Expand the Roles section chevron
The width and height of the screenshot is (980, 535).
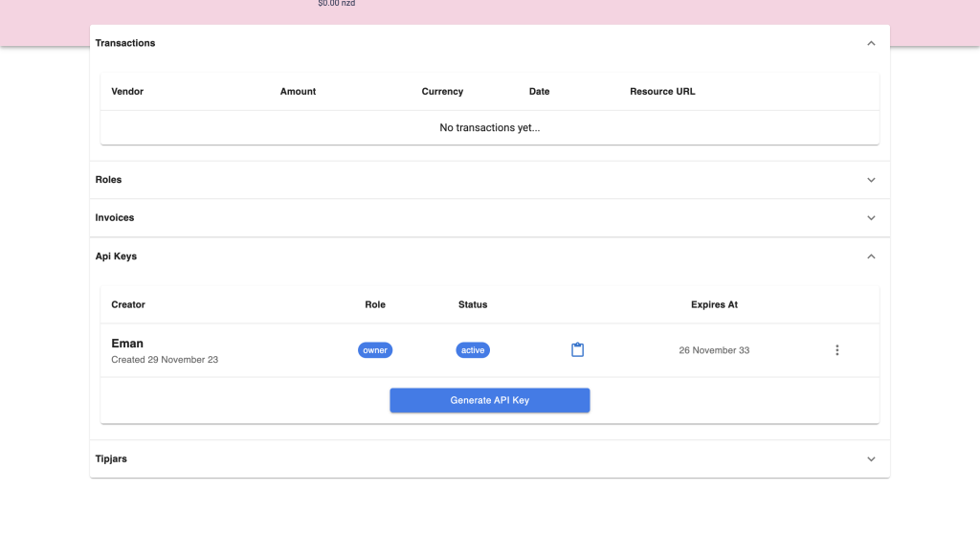coord(871,180)
